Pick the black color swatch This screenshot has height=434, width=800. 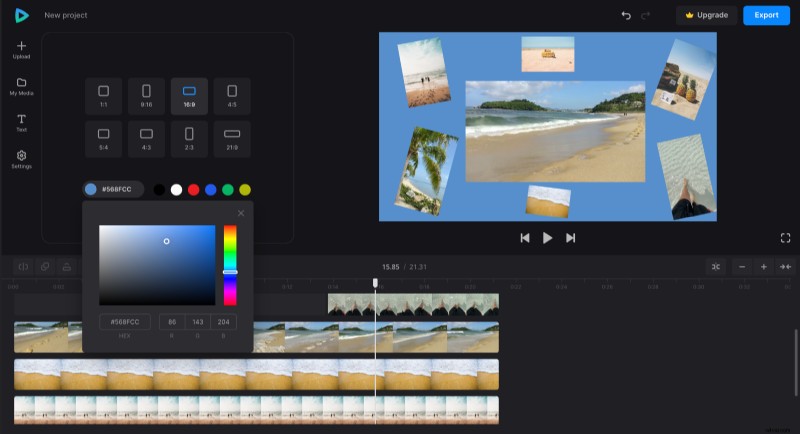159,190
